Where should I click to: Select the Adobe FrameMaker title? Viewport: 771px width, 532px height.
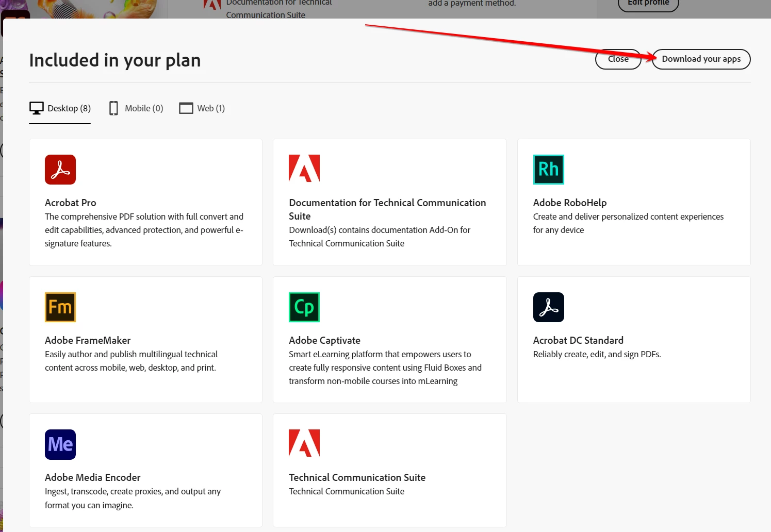coord(88,340)
